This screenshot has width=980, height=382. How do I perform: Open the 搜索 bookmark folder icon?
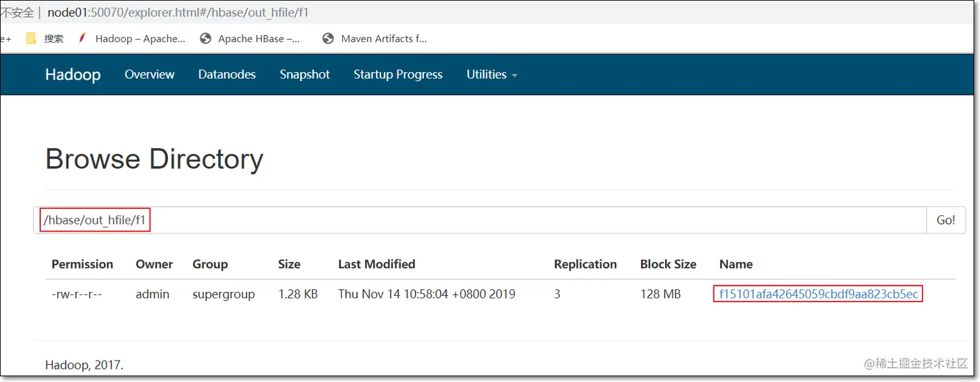[31, 39]
